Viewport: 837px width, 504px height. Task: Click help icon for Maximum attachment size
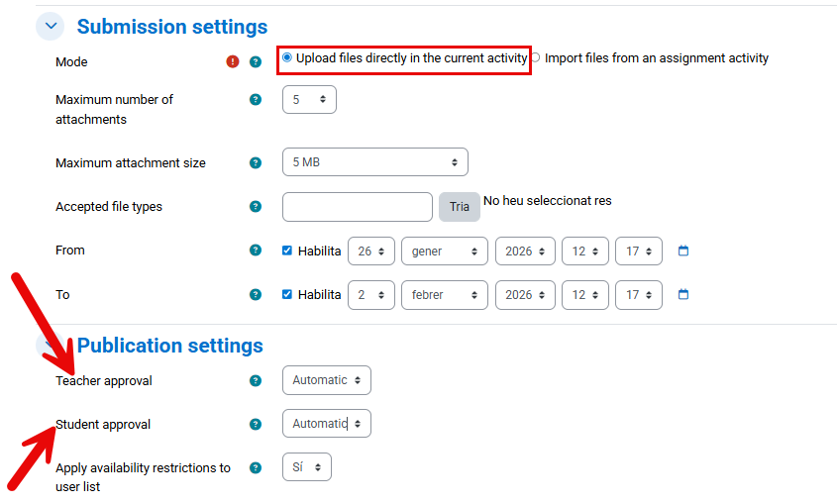(256, 162)
